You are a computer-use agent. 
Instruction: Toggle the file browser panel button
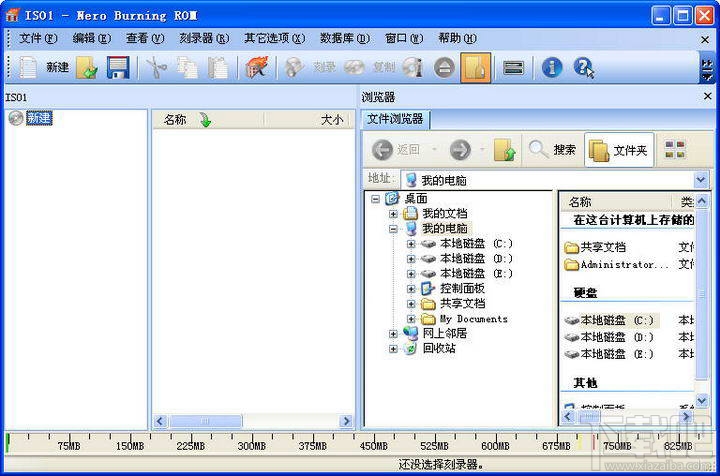pos(475,68)
